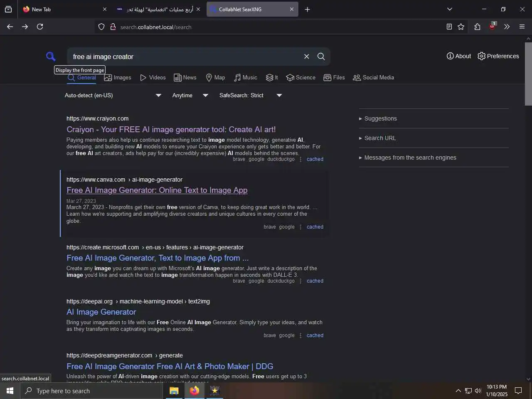Switch to Science category
Image resolution: width=532 pixels, height=399 pixels.
[301, 77]
